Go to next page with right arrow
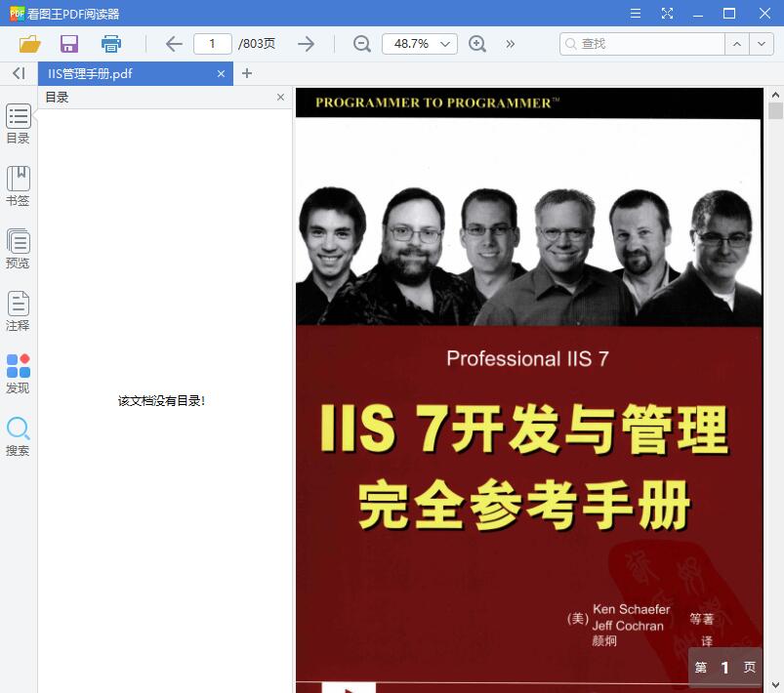The width and height of the screenshot is (784, 693). click(x=306, y=44)
